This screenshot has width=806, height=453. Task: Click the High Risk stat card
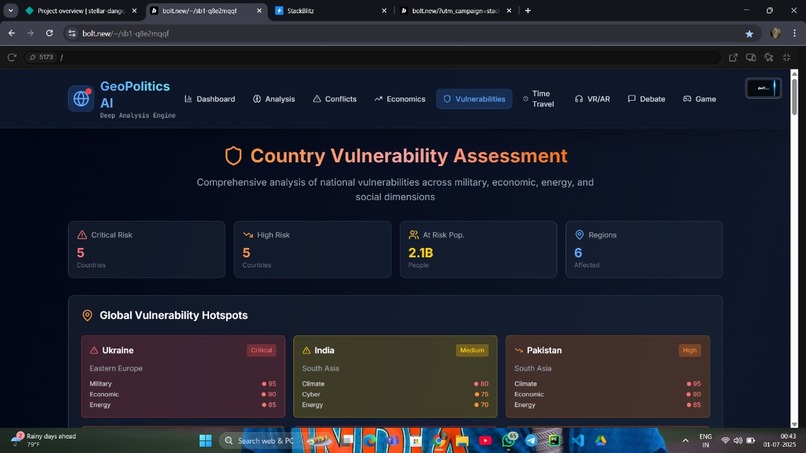point(313,249)
